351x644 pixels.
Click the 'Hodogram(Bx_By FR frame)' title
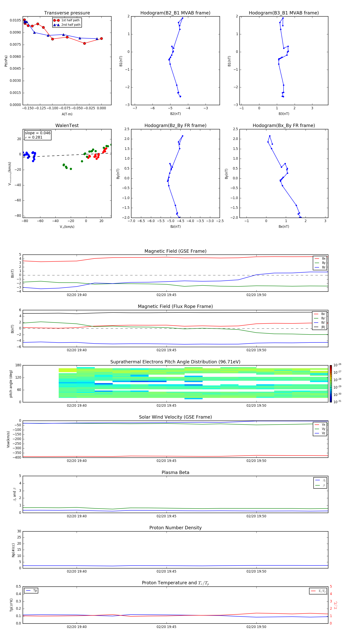[x=284, y=125]
